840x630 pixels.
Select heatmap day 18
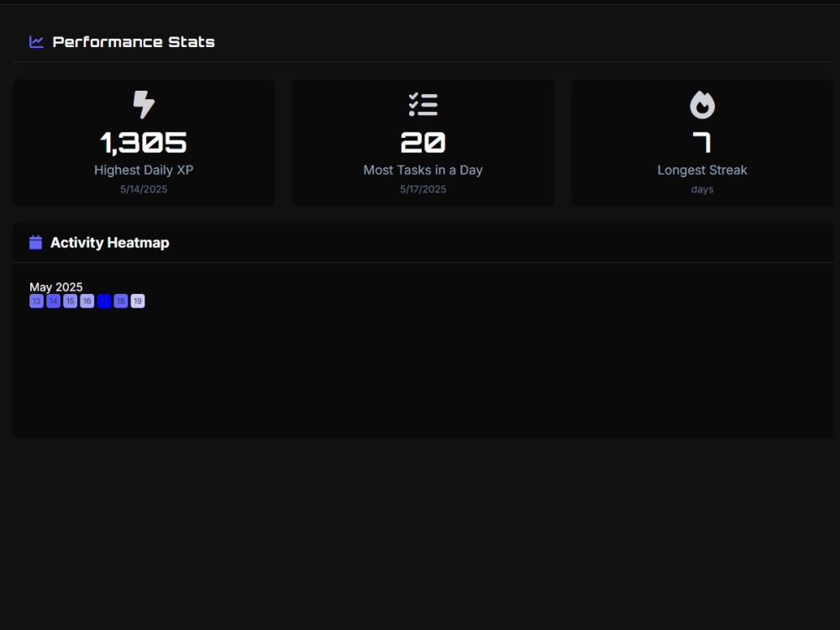coord(120,301)
